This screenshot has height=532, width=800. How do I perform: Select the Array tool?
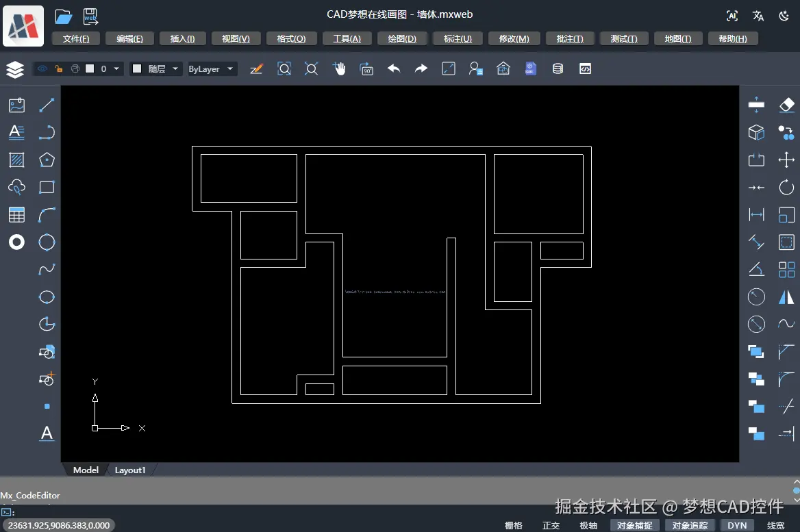[786, 269]
